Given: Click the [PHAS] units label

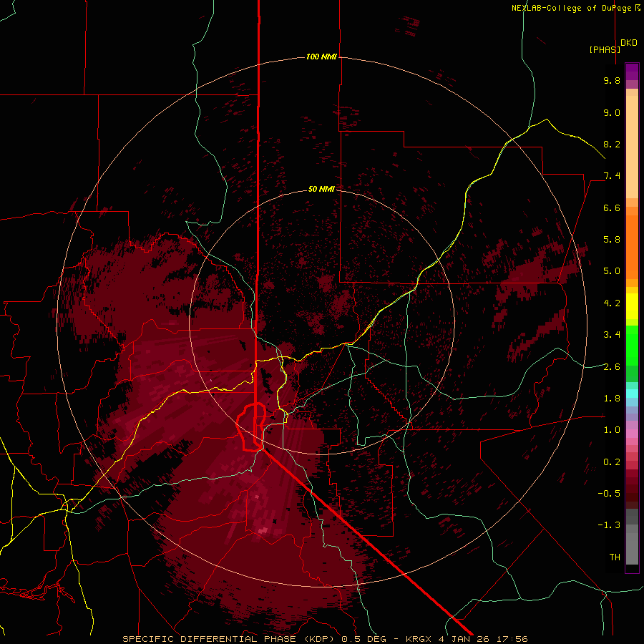Looking at the screenshot, I should tap(605, 49).
